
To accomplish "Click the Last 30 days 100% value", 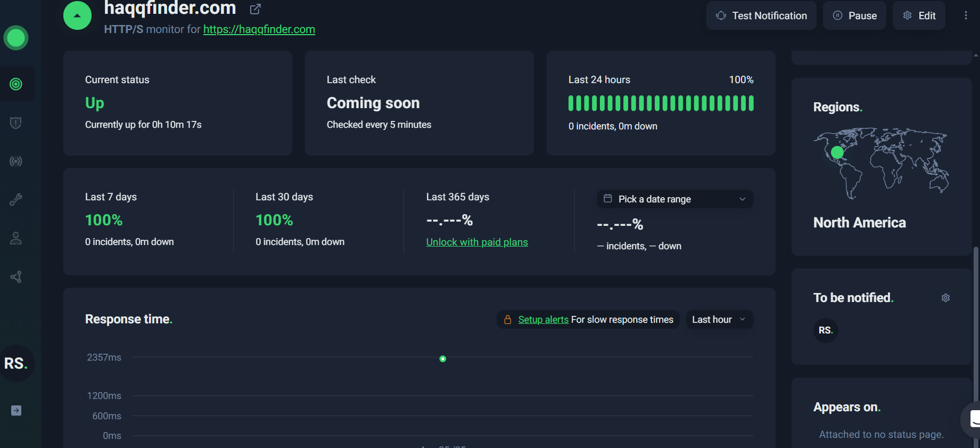I will click(x=274, y=220).
